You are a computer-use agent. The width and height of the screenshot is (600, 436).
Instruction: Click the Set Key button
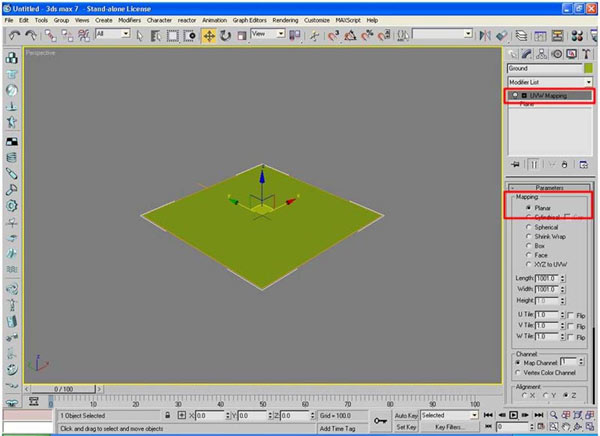coord(406,426)
